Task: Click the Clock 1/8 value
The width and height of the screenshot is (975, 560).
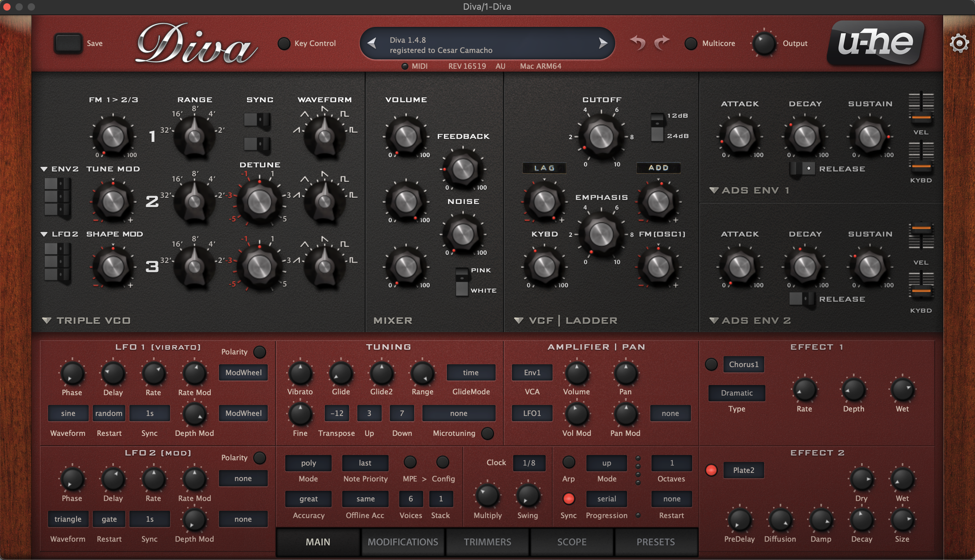Action: pos(529,463)
